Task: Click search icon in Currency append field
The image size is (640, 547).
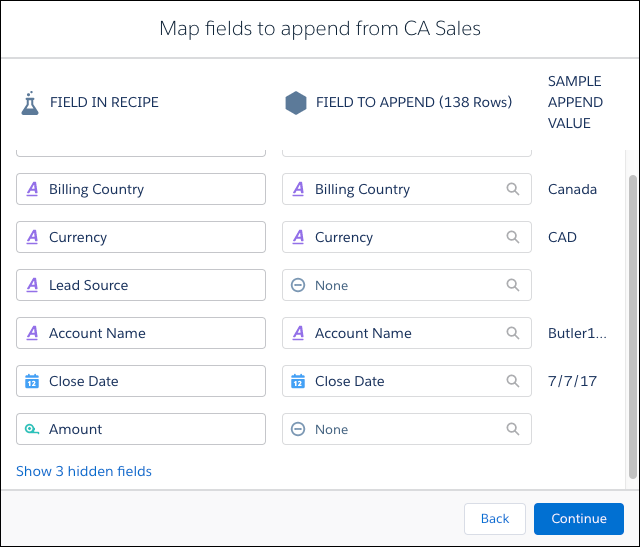Action: point(513,237)
